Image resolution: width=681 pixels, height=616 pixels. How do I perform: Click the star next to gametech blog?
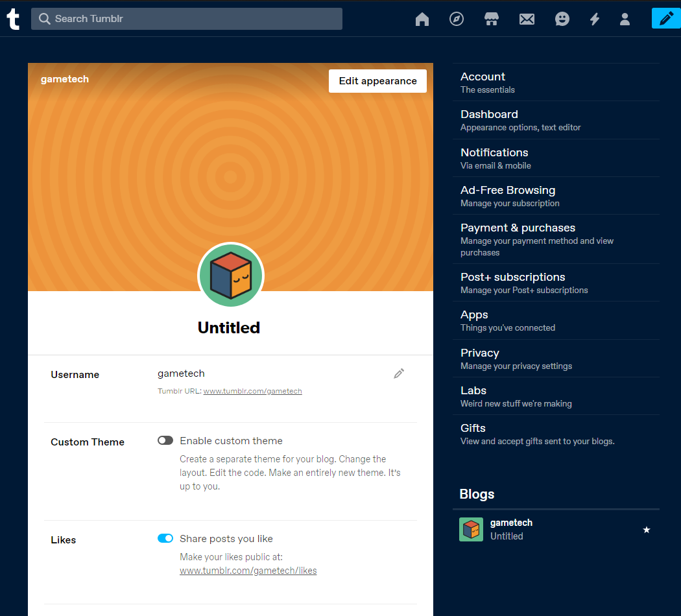pos(646,530)
